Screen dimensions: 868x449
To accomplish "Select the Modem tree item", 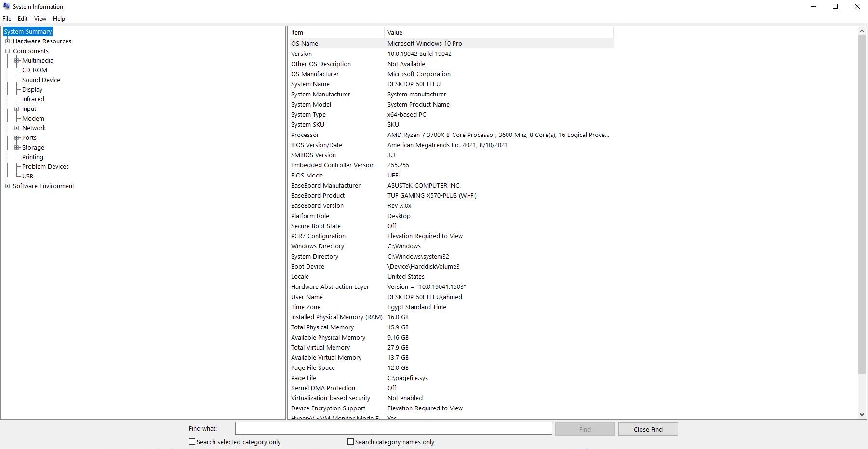I will pos(33,119).
